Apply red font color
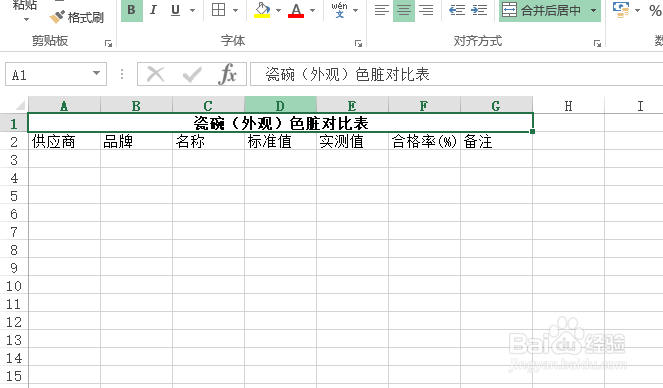Screen dimensions: 663x388 pos(296,10)
